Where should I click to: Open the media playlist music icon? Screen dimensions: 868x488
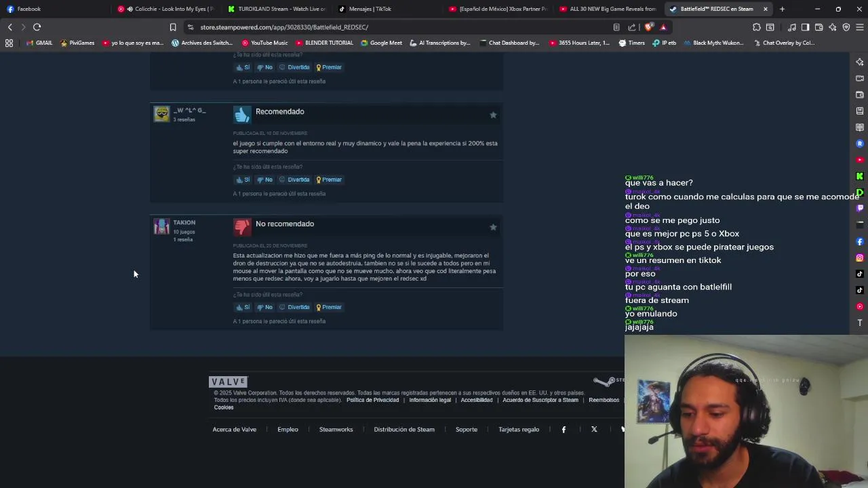pos(792,27)
